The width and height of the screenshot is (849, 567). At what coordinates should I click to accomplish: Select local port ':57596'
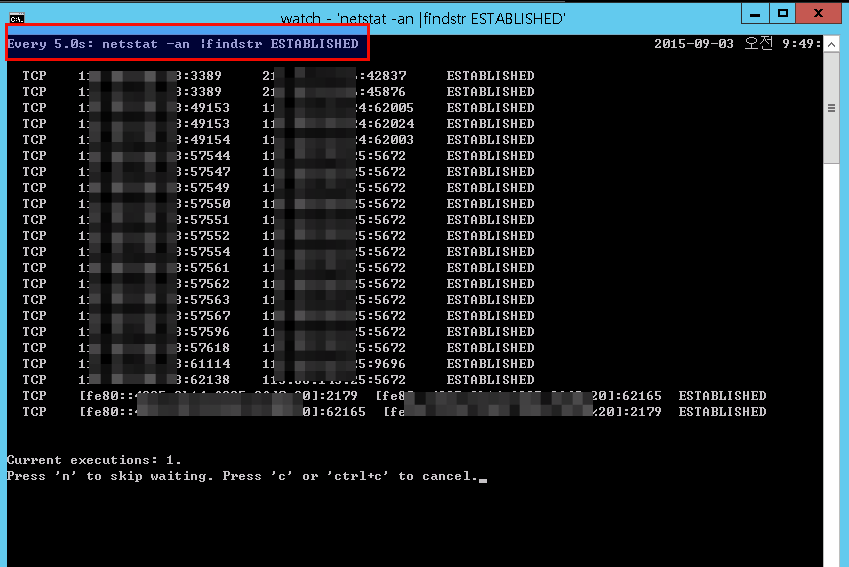click(x=207, y=332)
